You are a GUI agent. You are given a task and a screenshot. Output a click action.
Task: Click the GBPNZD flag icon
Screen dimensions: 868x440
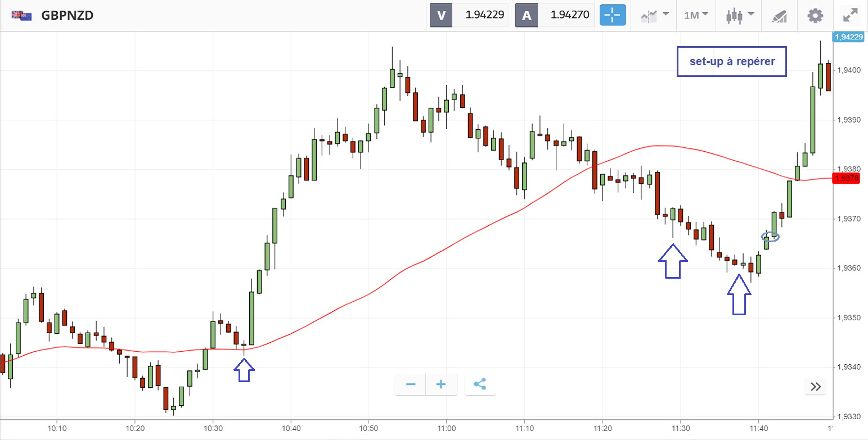click(22, 15)
